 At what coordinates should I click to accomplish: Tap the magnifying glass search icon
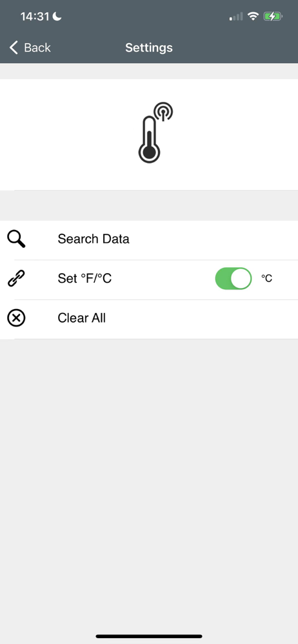coord(17,239)
